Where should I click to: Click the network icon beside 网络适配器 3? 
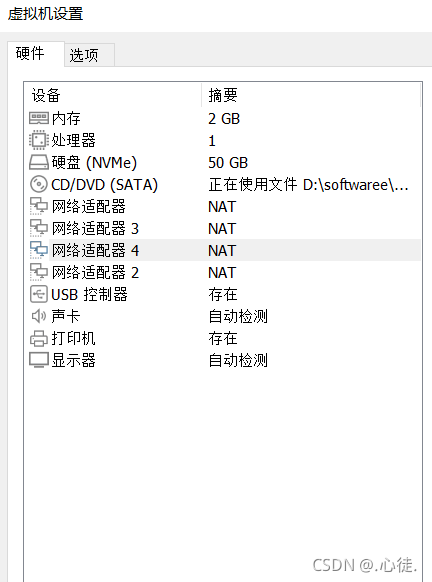[39, 228]
